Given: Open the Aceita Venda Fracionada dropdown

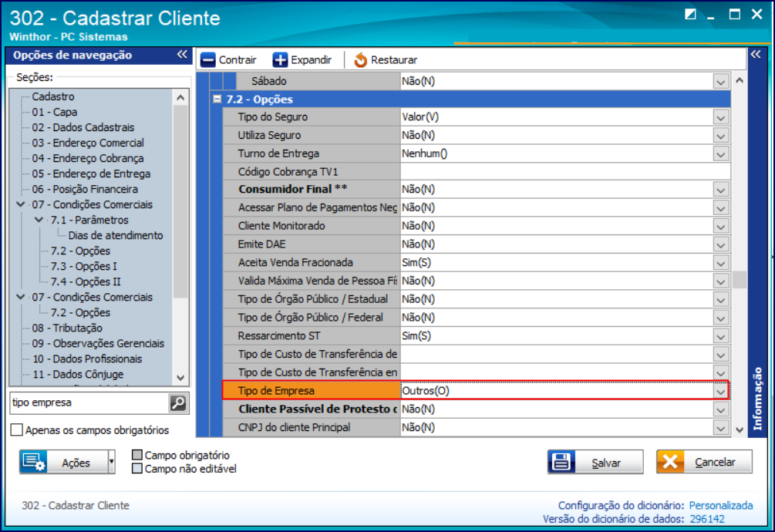Looking at the screenshot, I should 720,263.
